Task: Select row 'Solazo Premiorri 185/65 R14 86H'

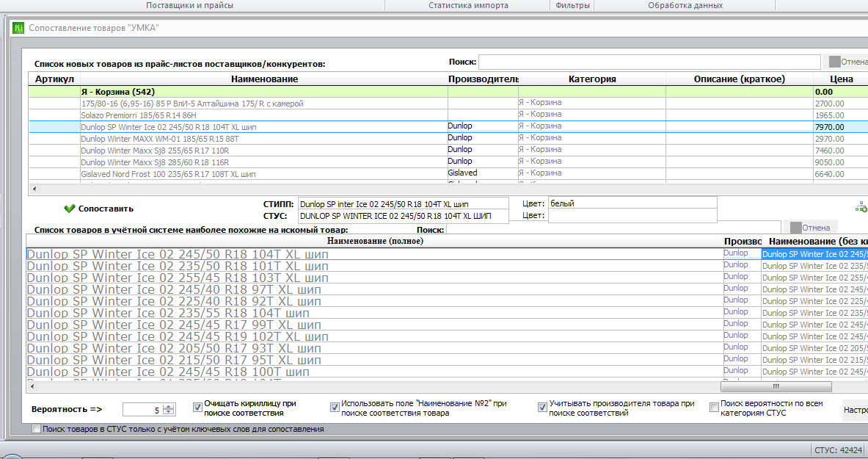Action: pos(448,115)
